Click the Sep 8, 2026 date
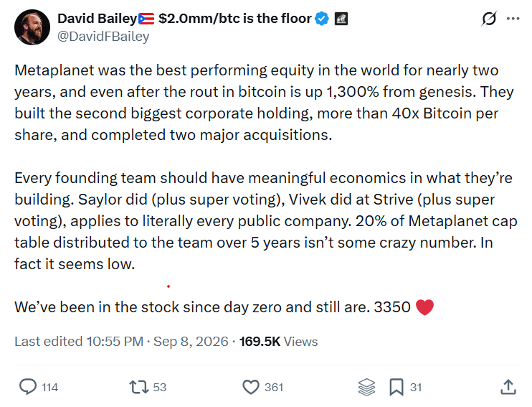Viewport: 532px width, 407px height. tap(191, 342)
